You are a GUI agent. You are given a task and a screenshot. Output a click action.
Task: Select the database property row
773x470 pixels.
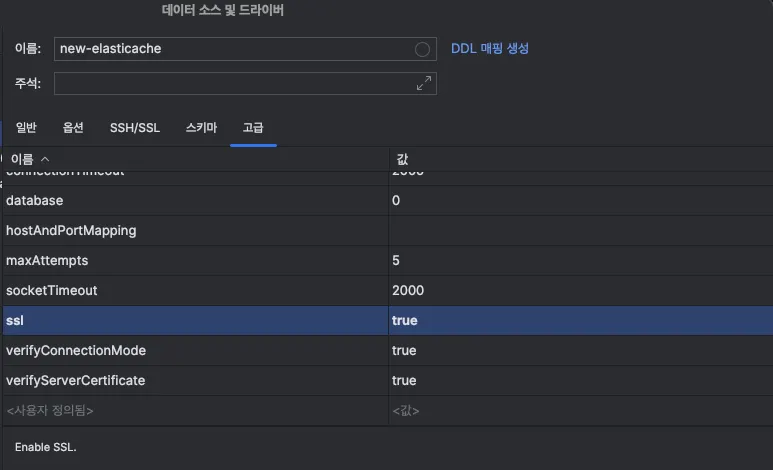(35, 201)
